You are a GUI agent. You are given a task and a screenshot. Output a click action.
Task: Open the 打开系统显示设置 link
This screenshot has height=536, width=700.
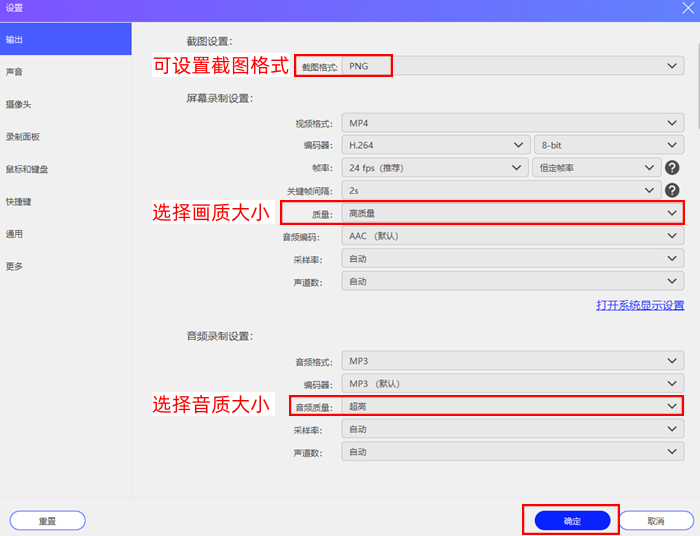(640, 305)
